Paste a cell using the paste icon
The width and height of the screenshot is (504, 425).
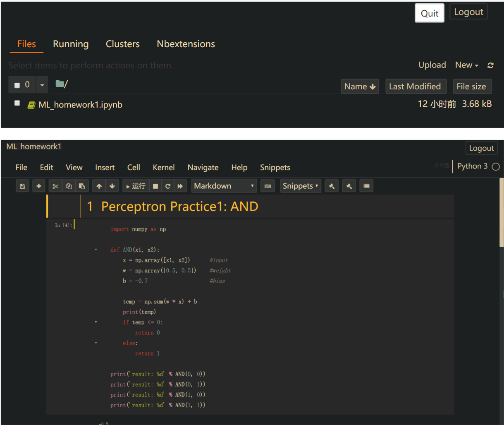point(82,185)
